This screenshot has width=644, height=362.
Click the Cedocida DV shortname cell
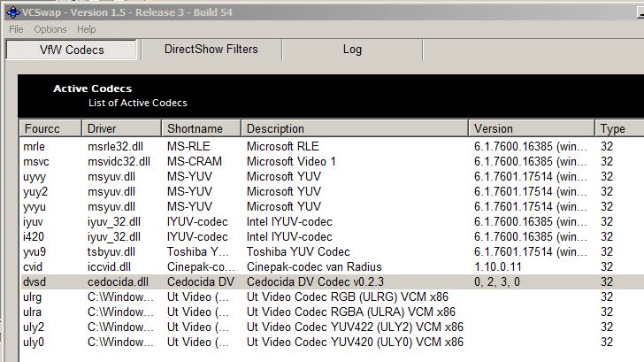point(201,281)
